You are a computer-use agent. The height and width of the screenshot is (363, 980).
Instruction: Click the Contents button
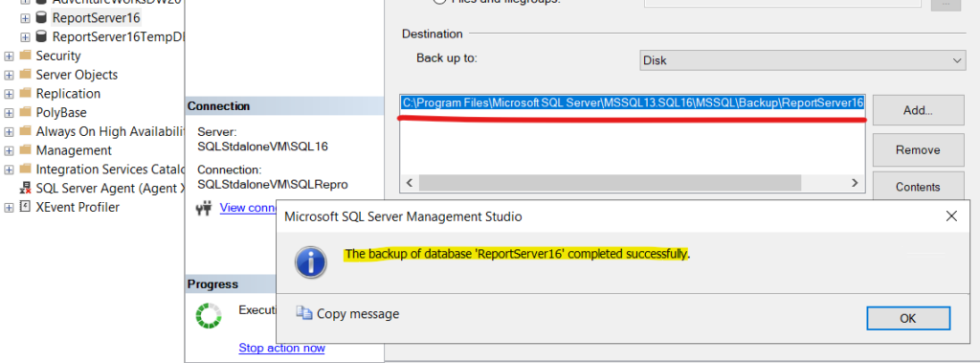click(918, 187)
